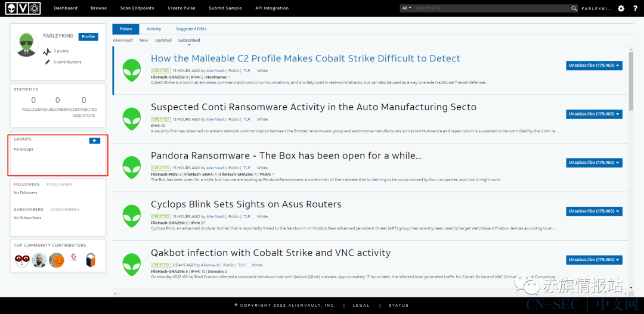The image size is (644, 314).
Task: Select orange smiley contributor avatar
Action: [x=57, y=260]
